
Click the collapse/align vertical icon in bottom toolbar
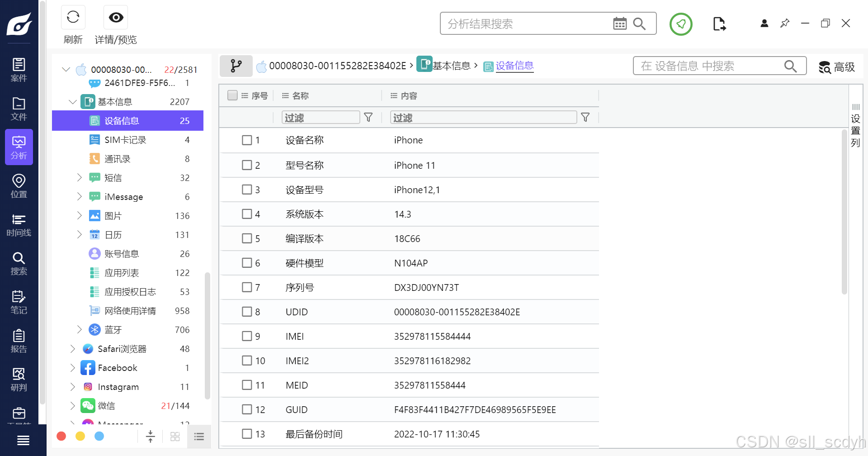pos(151,437)
